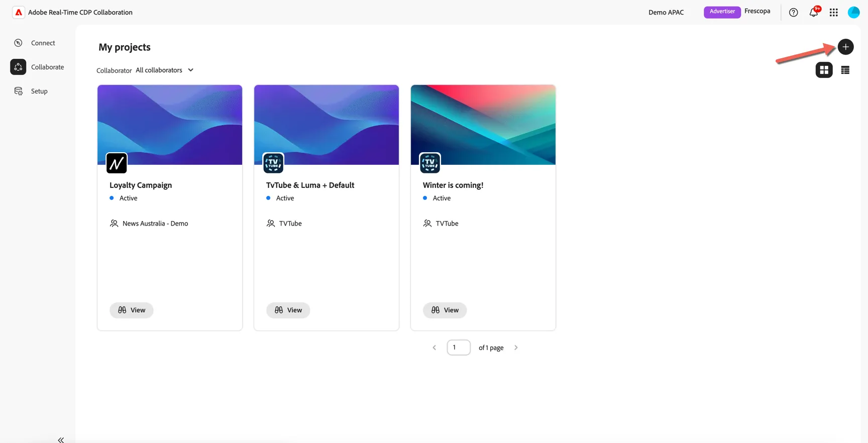Click the Advertiser role badge
Image resolution: width=868 pixels, height=443 pixels.
click(722, 12)
